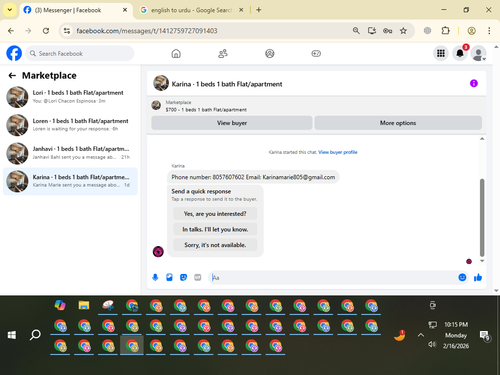Click Karina's phone and email message
Screen dimensions: 500x375
pyautogui.click(x=253, y=177)
